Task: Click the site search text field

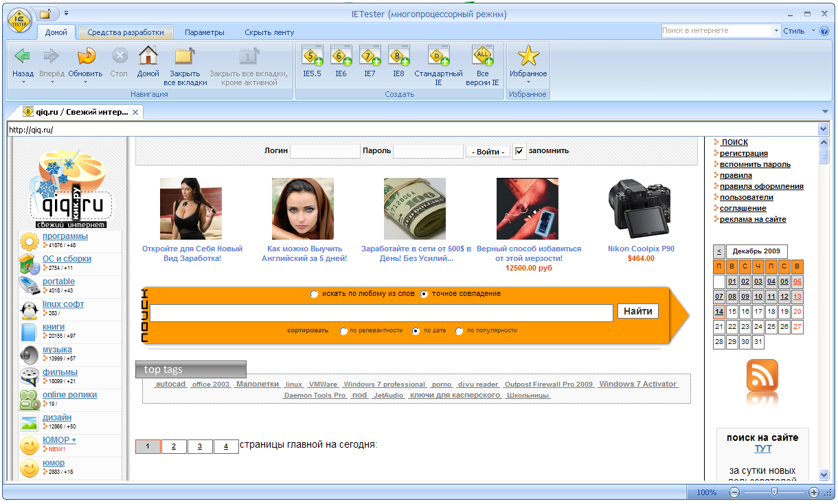Action: tap(381, 313)
